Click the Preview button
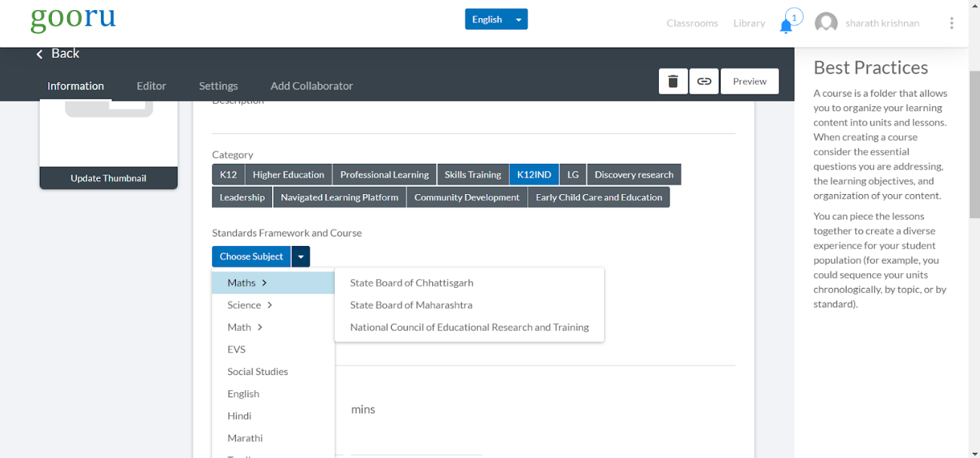 [x=749, y=82]
